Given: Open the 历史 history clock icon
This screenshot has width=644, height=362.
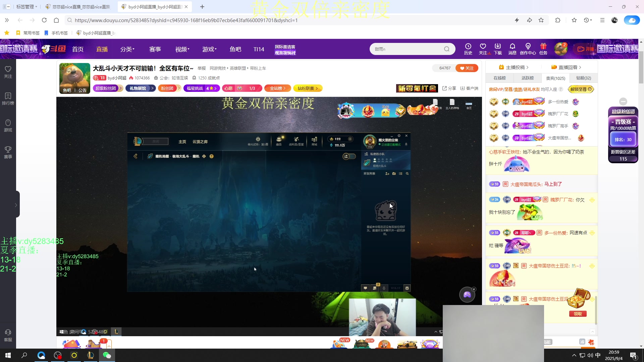Looking at the screenshot, I should tap(468, 49).
